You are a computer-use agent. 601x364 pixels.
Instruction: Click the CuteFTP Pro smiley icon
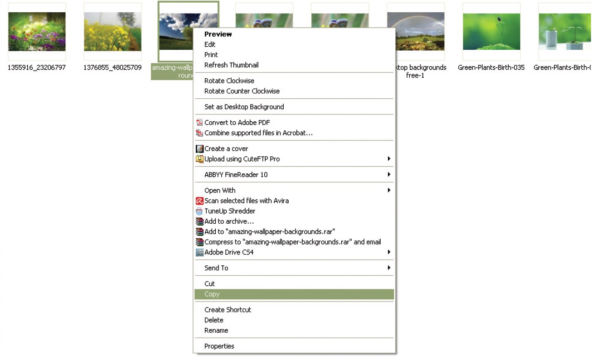point(199,159)
